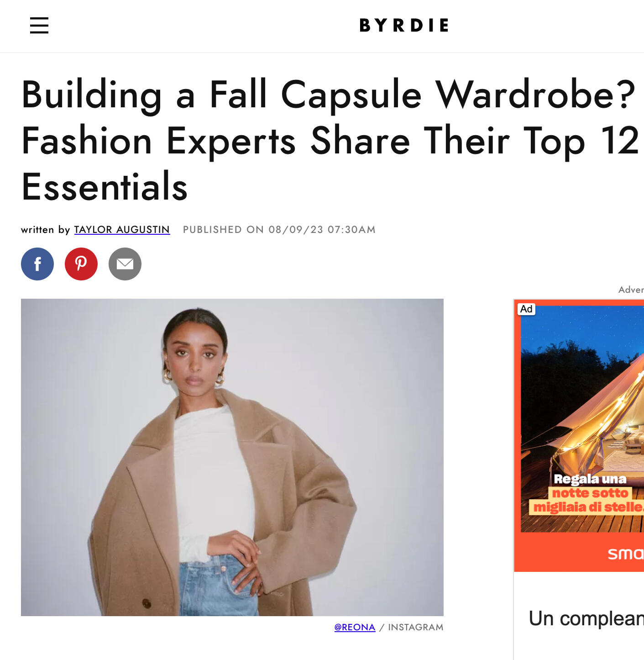Click the 'Un complean' ad headline

click(x=586, y=618)
